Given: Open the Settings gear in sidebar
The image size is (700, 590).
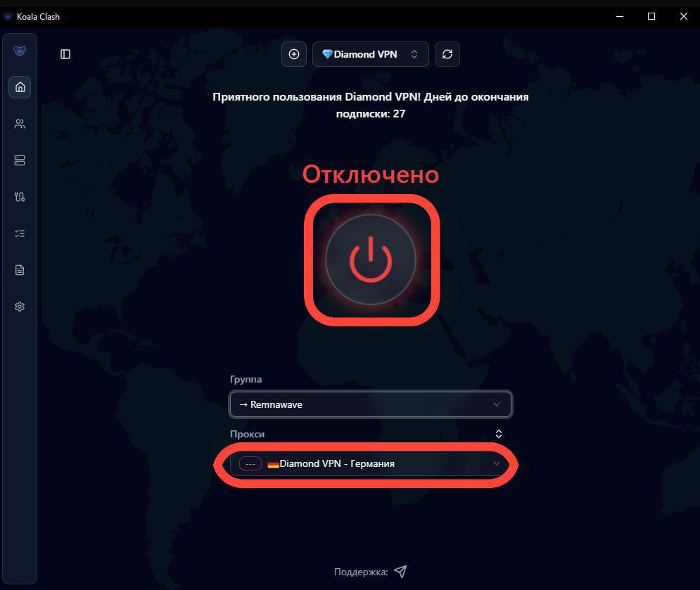Looking at the screenshot, I should tap(20, 307).
